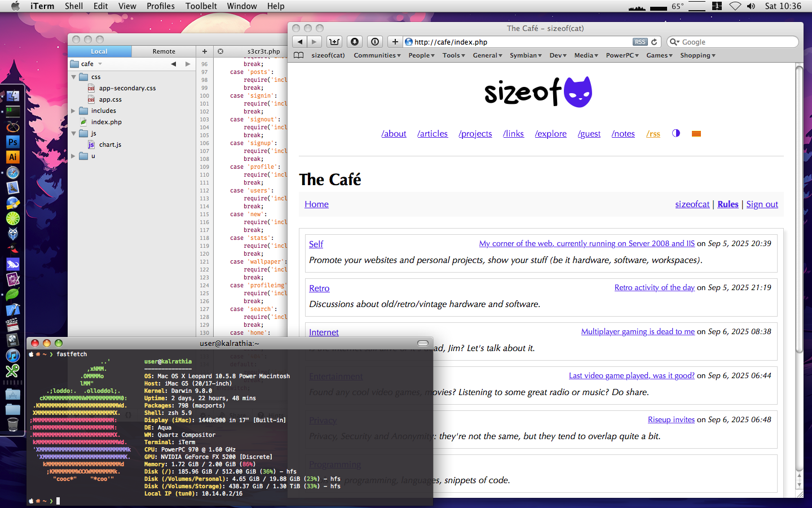The width and height of the screenshot is (812, 508).
Task: Click the browser reload button
Action: [654, 42]
